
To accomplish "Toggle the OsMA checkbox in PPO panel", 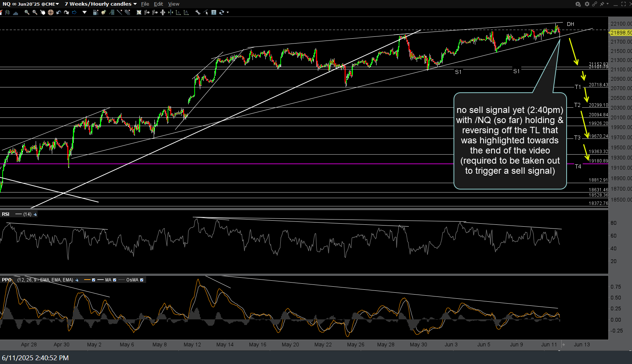I will click(x=142, y=280).
